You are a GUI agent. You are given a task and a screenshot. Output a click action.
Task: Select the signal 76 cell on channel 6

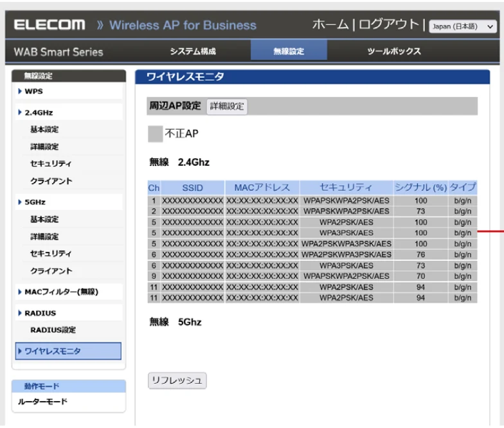pos(420,254)
